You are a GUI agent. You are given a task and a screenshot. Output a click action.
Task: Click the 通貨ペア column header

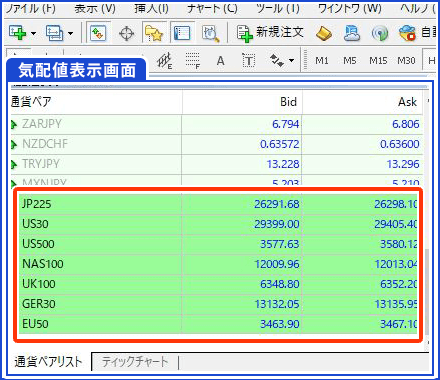(x=96, y=102)
